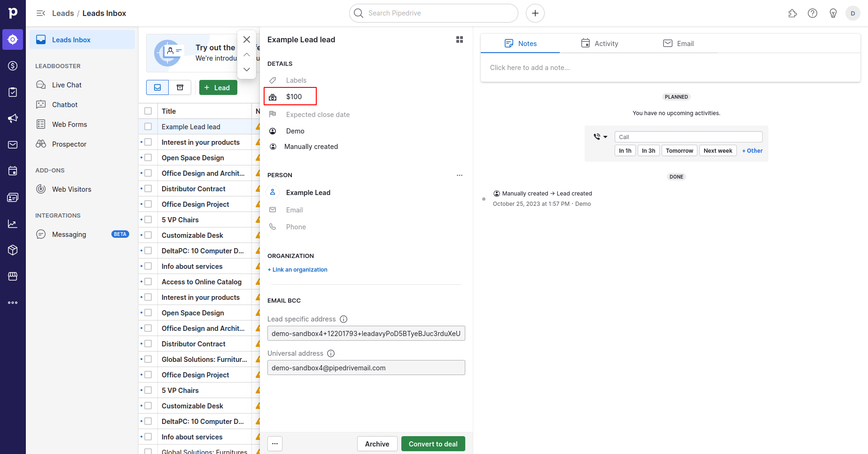Check the Example Lead lead row checkbox
This screenshot has width=868, height=454.
(148, 127)
